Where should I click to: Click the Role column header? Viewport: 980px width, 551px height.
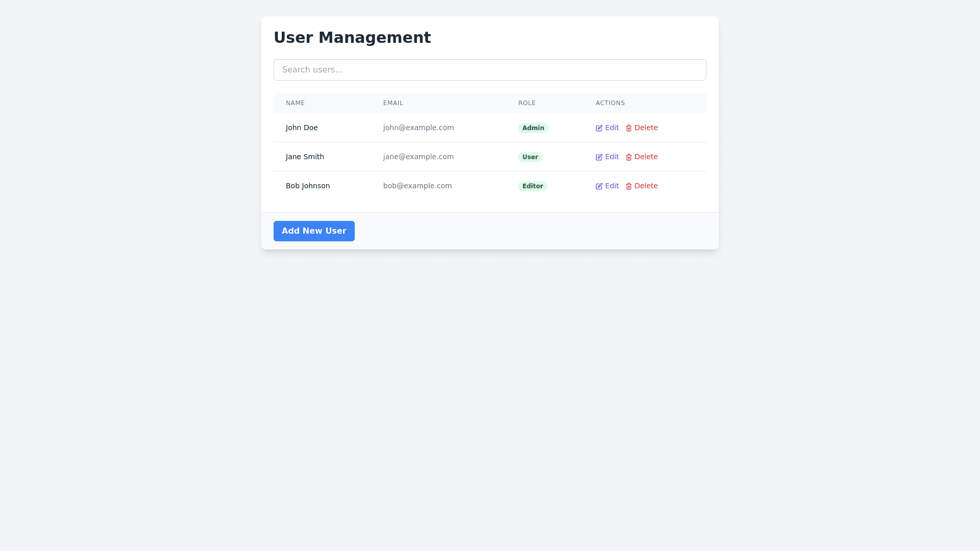click(527, 103)
